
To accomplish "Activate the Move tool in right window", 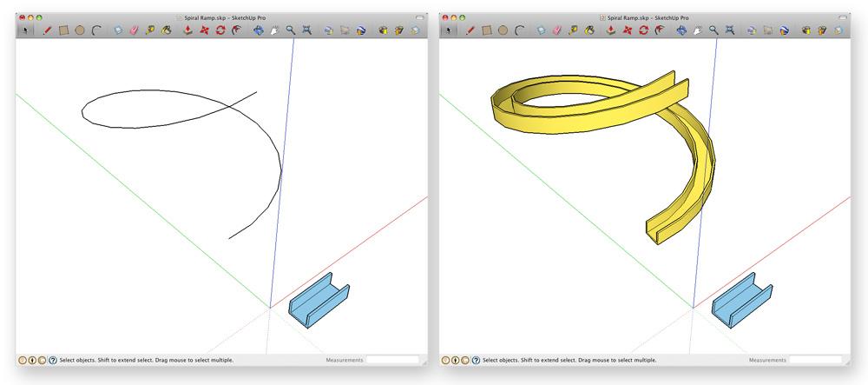I will (x=628, y=30).
